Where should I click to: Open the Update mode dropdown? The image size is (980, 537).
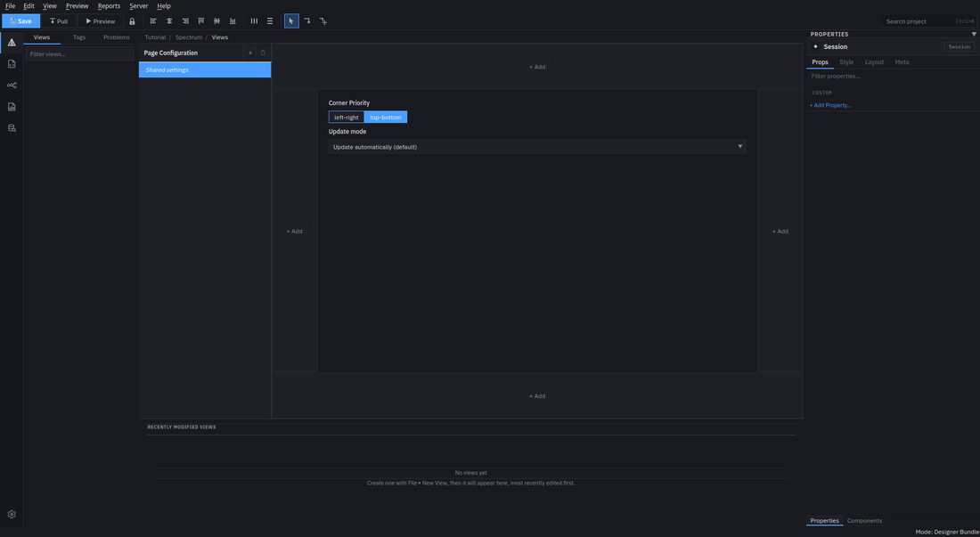pos(537,147)
